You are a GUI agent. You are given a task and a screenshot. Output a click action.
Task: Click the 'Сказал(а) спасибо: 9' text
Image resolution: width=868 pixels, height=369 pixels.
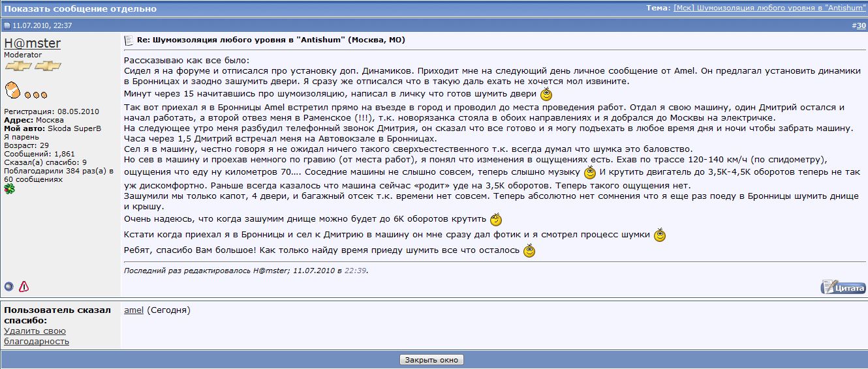46,163
